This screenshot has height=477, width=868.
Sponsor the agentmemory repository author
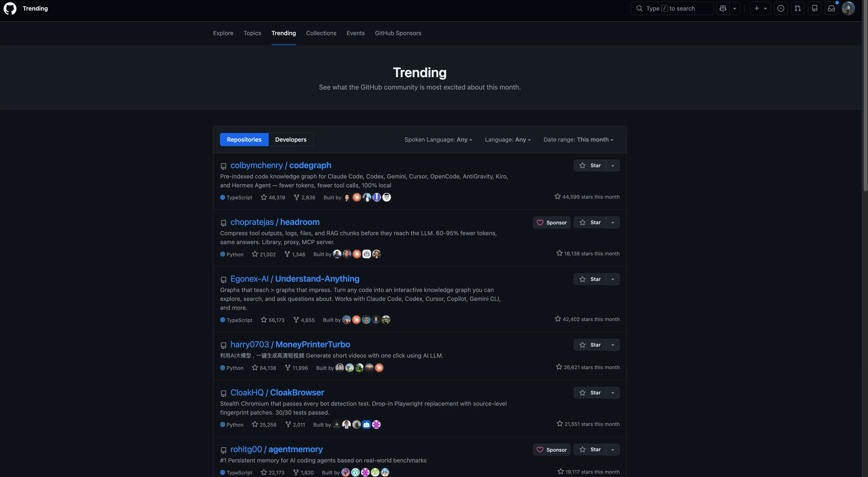pos(552,450)
